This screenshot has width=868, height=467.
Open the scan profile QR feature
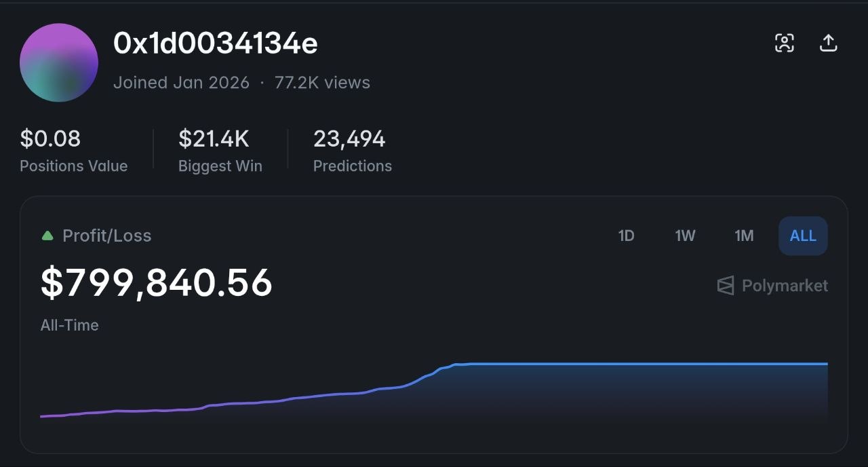[x=785, y=42]
